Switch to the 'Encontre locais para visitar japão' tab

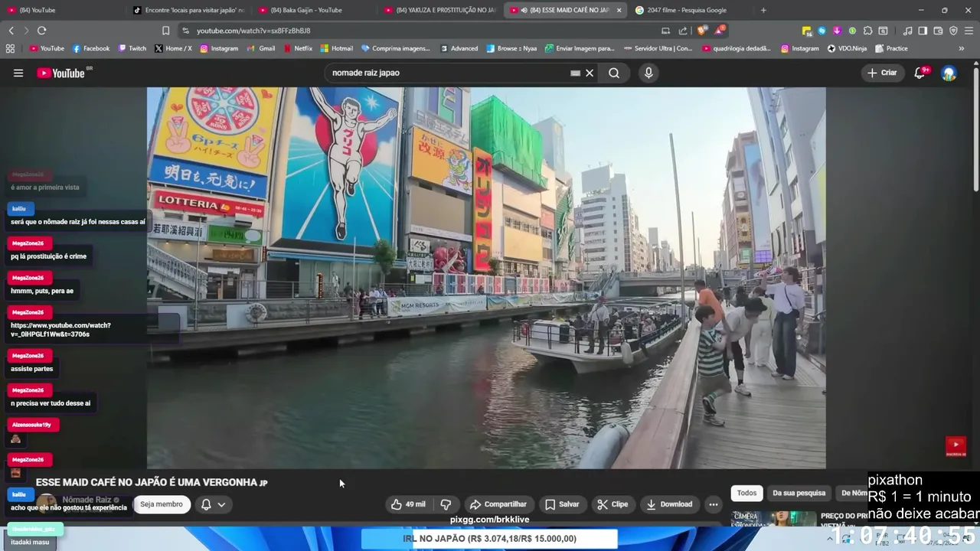pyautogui.click(x=188, y=10)
